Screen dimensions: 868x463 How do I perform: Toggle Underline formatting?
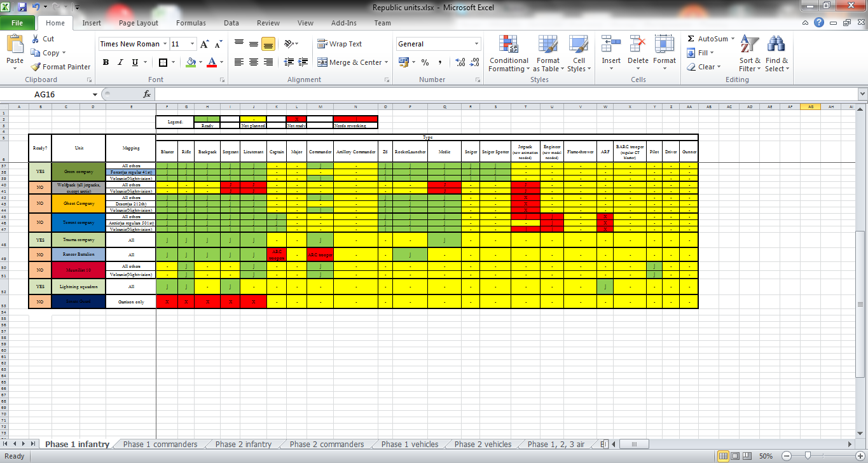click(x=135, y=62)
